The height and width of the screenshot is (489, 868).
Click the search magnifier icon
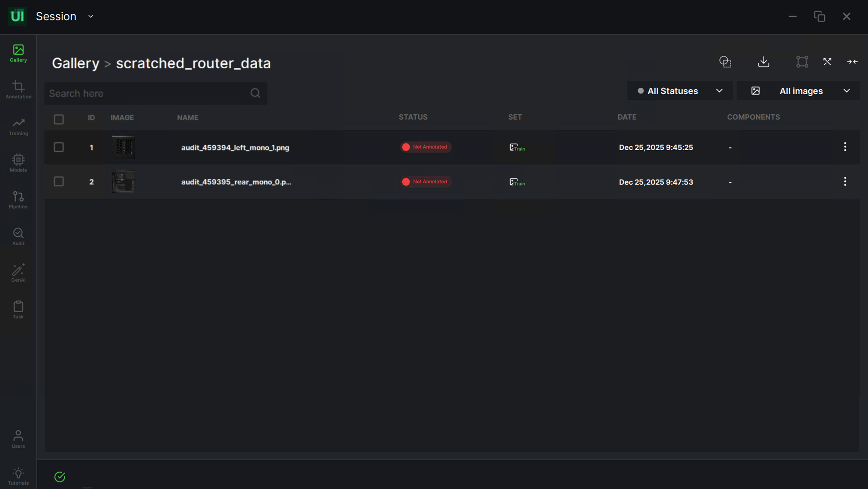(255, 93)
